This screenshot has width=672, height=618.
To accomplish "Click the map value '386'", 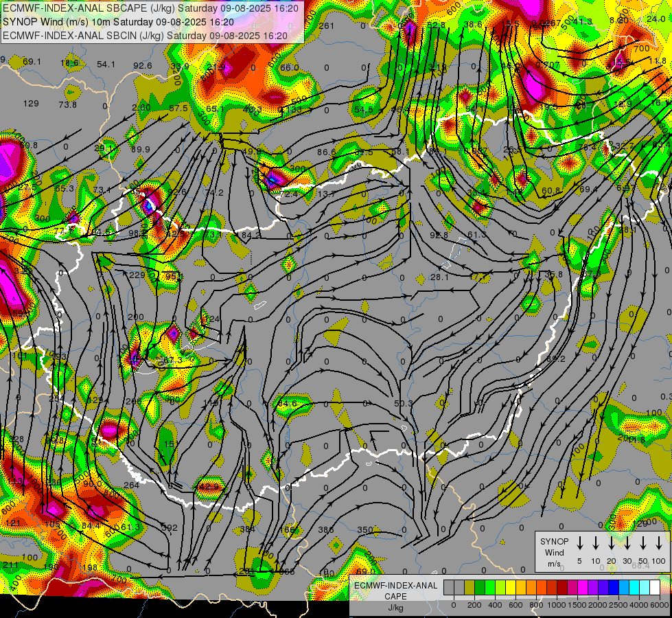I will click(326, 529).
